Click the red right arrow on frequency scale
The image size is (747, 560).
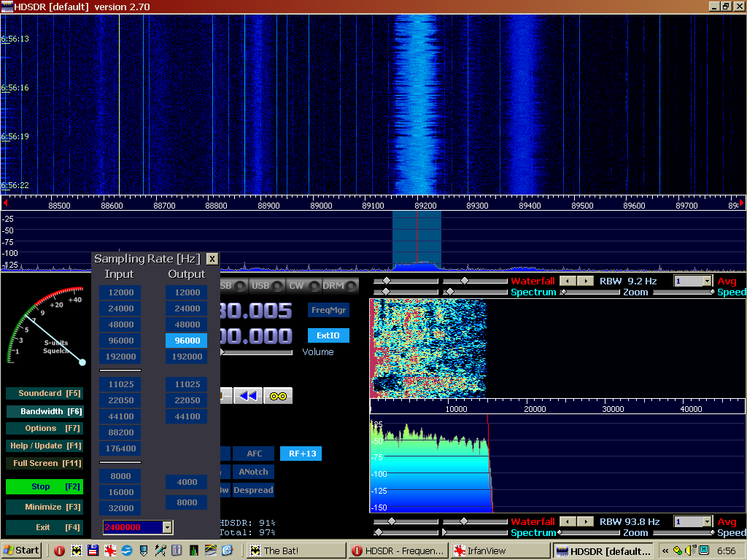741,203
